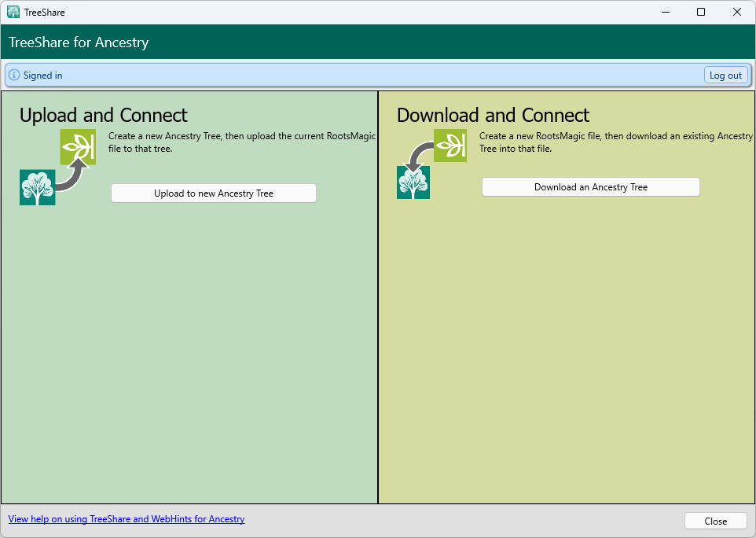
Task: Click the Ancestry leaf icon in Download panel
Action: pyautogui.click(x=450, y=146)
